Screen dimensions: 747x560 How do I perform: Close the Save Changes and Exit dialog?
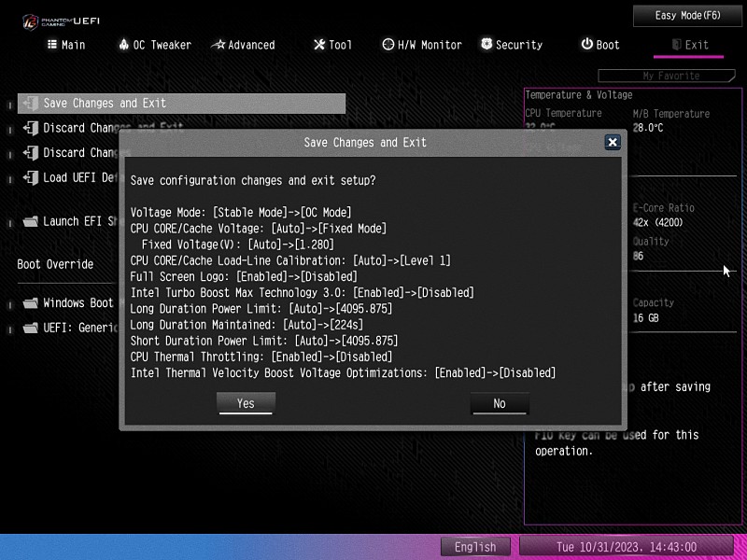613,142
